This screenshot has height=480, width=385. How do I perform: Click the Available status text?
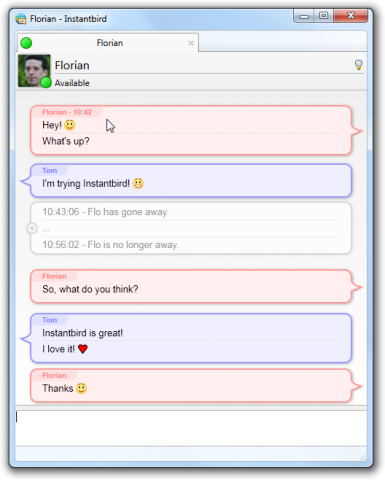coord(72,83)
